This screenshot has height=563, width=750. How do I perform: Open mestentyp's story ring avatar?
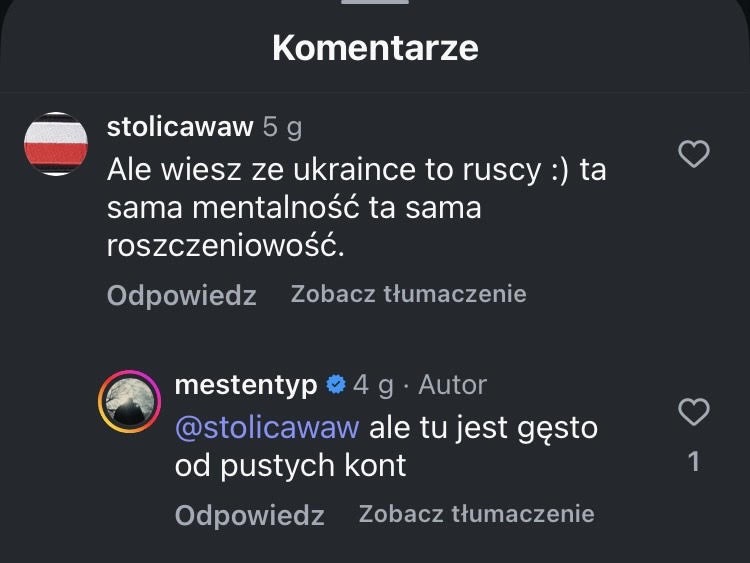tap(129, 402)
